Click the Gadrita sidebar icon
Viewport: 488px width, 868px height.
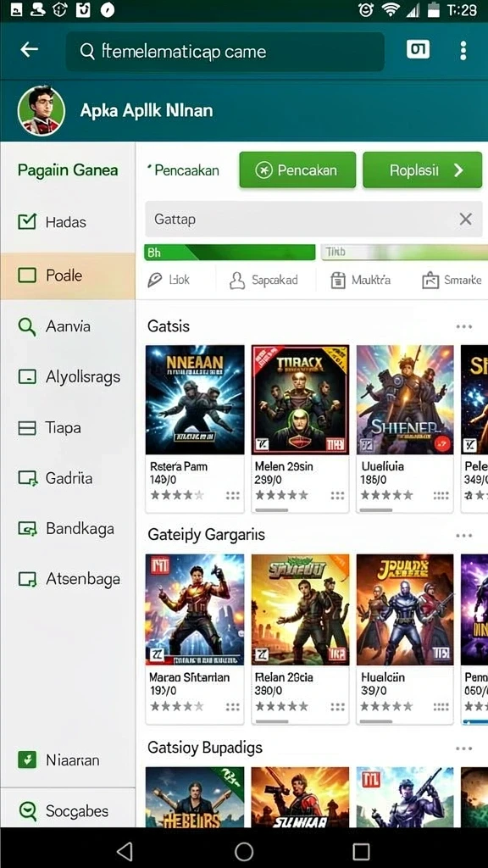(27, 478)
